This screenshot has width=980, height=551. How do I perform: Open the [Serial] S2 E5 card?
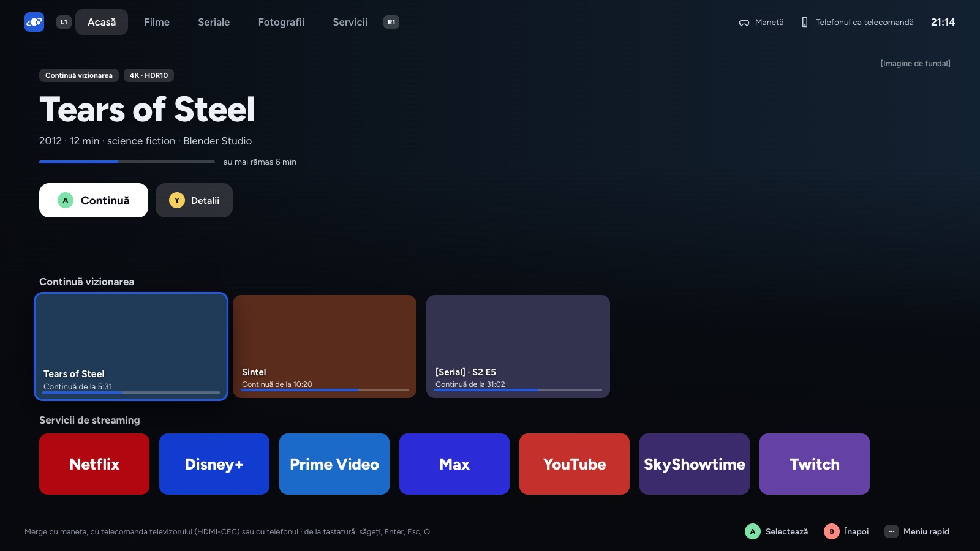(x=518, y=347)
